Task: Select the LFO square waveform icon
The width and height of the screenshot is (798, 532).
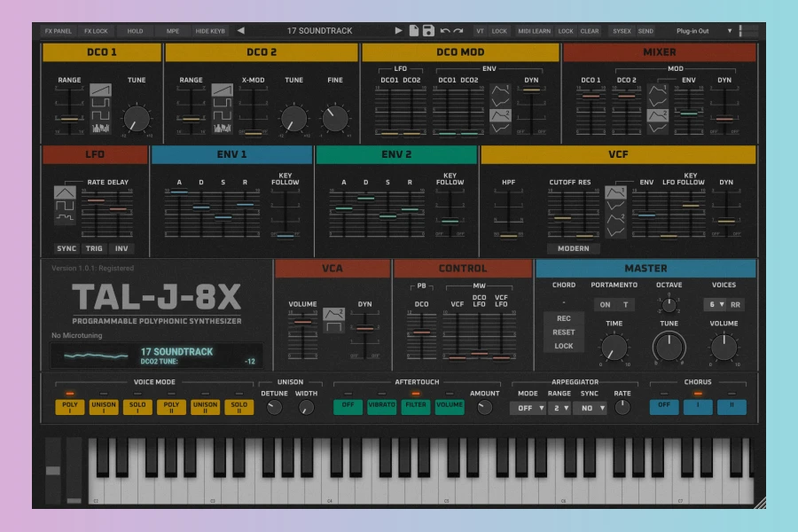Action: (x=65, y=207)
